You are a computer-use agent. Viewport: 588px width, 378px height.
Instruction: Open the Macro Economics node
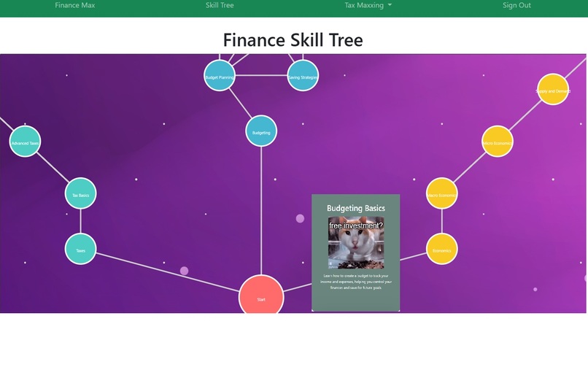tap(442, 193)
